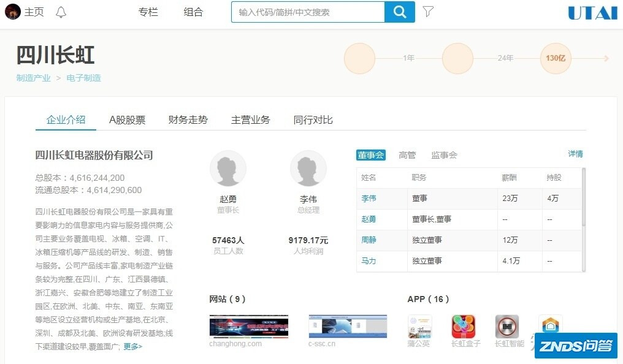Click the APP (16) heading
This screenshot has height=364, width=623.
point(428,299)
